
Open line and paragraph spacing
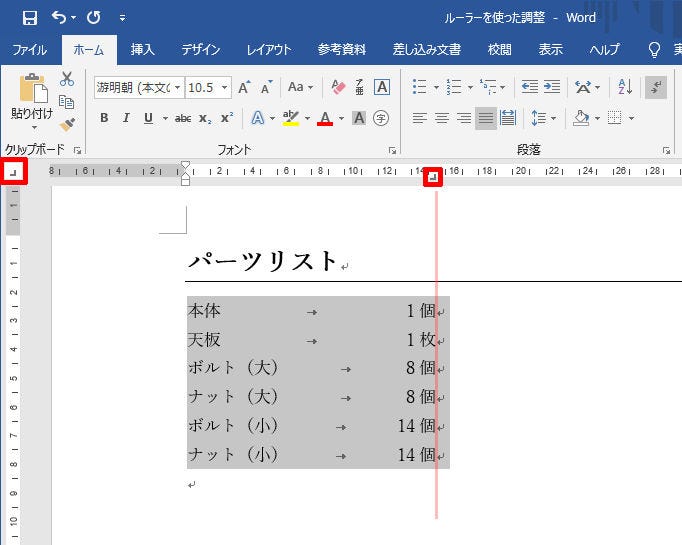[543, 118]
